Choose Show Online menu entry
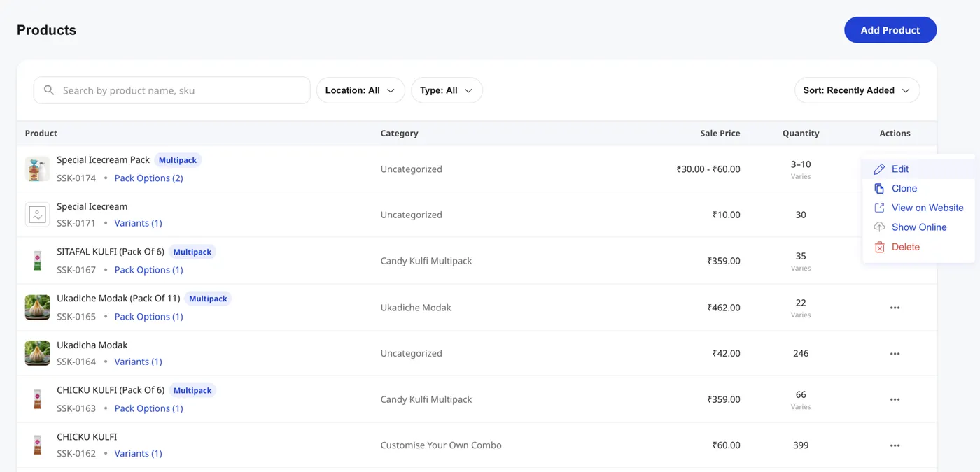The height and width of the screenshot is (472, 980). (918, 227)
